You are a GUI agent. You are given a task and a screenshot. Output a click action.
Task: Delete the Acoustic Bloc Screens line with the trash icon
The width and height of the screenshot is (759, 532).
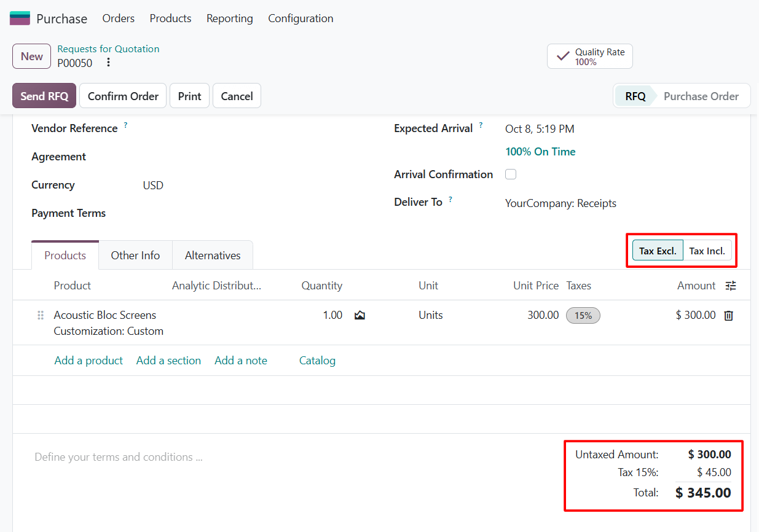coord(729,316)
